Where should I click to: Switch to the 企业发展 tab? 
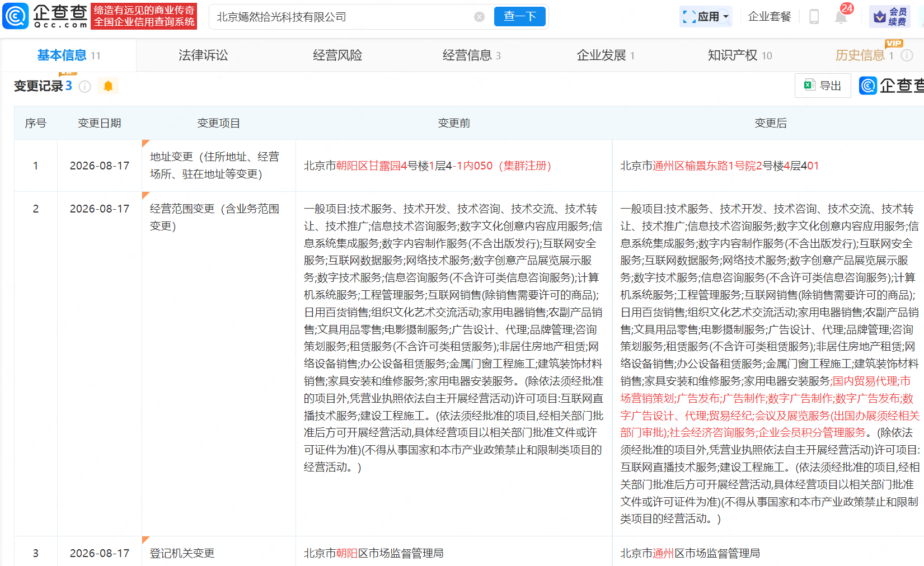pos(606,55)
